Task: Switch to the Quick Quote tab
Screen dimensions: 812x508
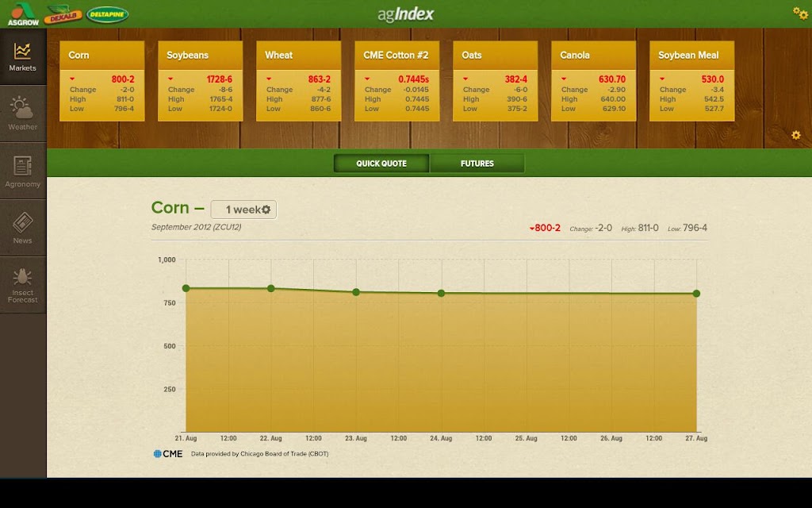Action: point(381,164)
